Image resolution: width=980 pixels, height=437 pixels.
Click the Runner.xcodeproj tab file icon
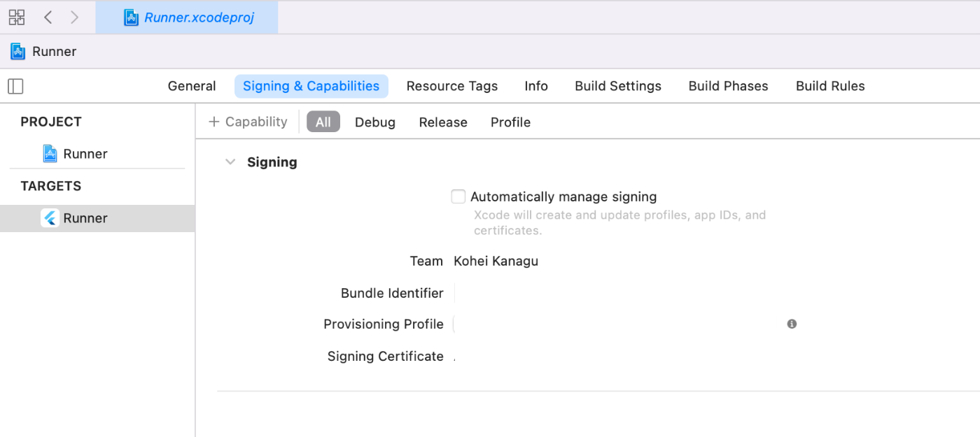131,17
